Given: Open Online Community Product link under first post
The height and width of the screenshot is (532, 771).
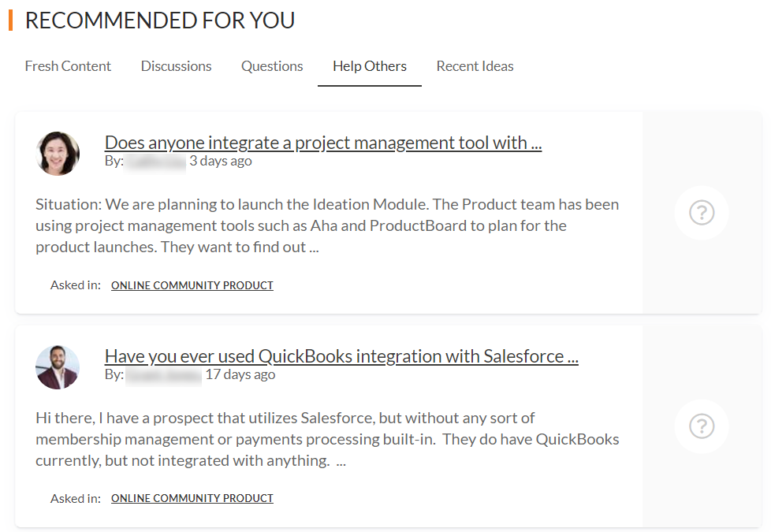Looking at the screenshot, I should coord(192,285).
